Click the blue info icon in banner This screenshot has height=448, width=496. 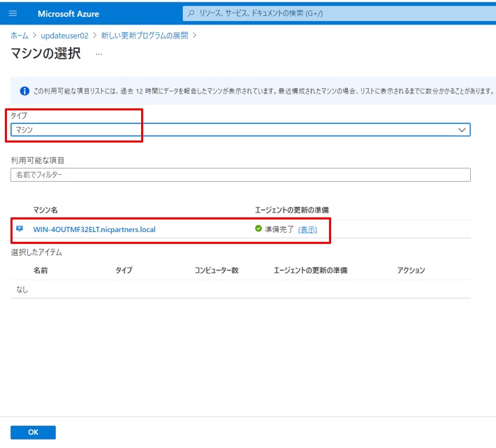tap(24, 91)
